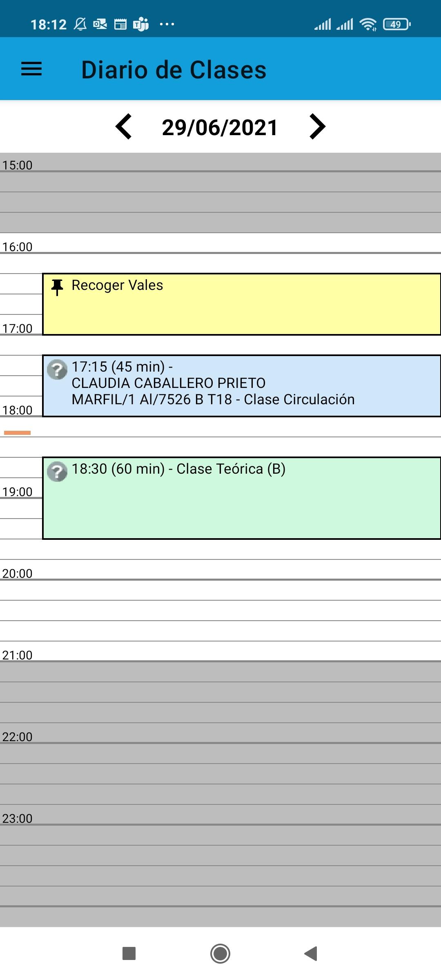Image resolution: width=441 pixels, height=980 pixels.
Task: Open Claudia Caballero Prieto Clase Circulación entry
Action: tap(242, 386)
